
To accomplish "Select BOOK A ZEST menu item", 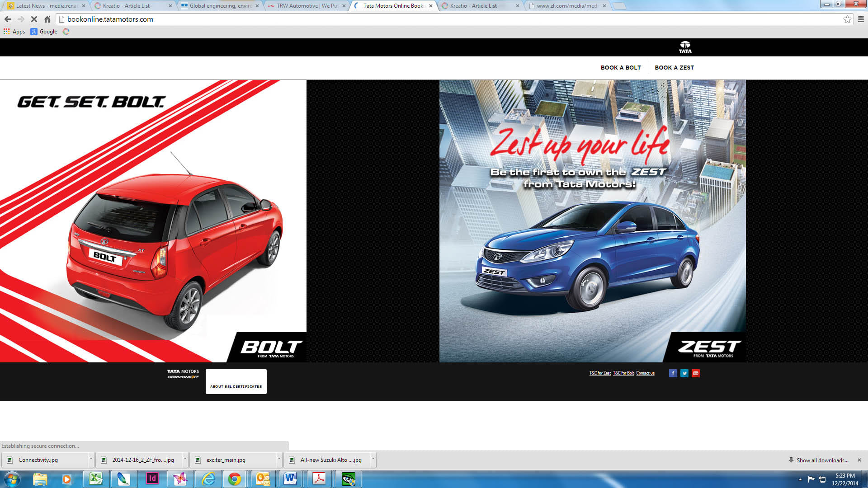I will (x=674, y=67).
